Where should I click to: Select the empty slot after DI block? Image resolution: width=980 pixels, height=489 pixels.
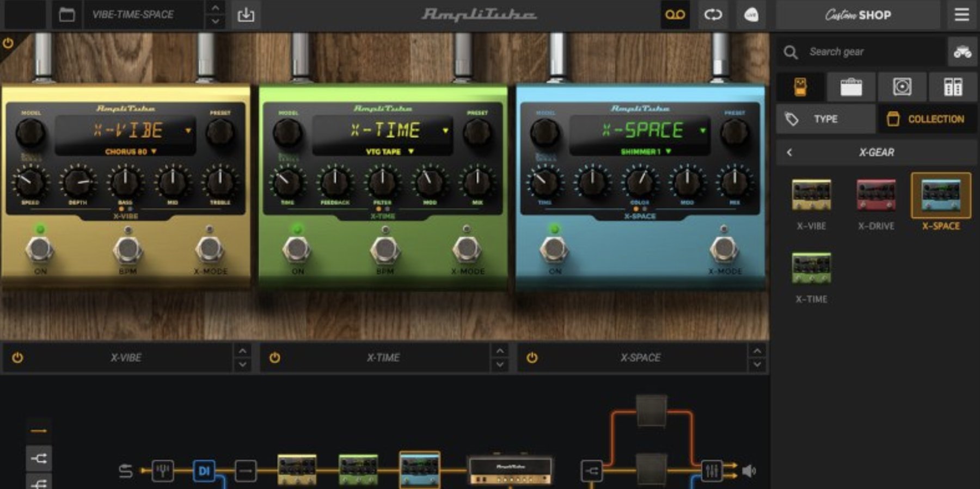coord(246,471)
